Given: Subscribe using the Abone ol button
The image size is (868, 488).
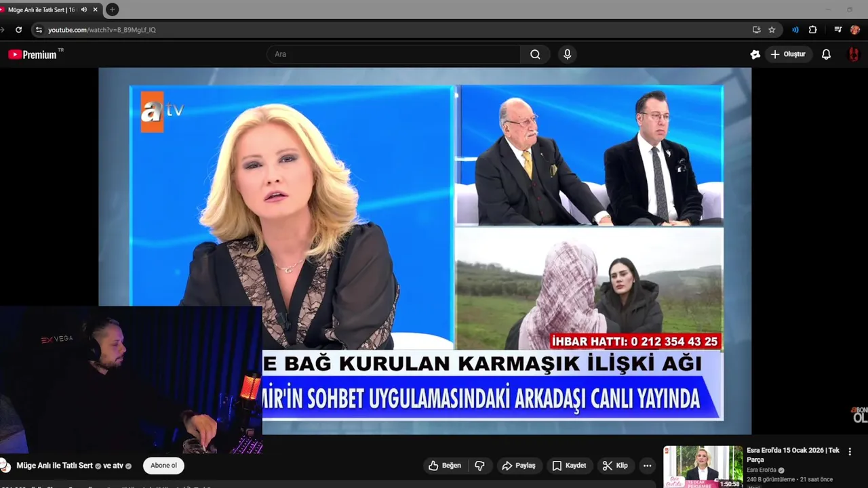Looking at the screenshot, I should point(163,466).
